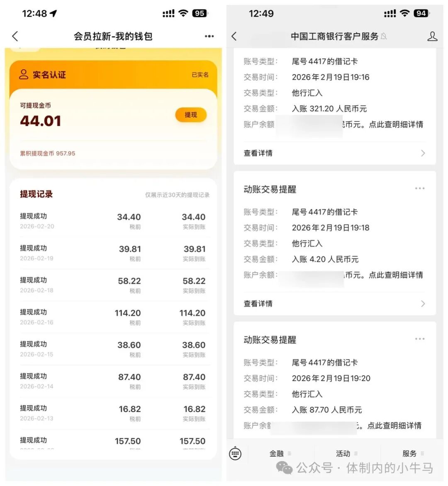Select the 2026-02-19 withdrawal record
Image resolution: width=448 pixels, height=486 pixels.
113,253
